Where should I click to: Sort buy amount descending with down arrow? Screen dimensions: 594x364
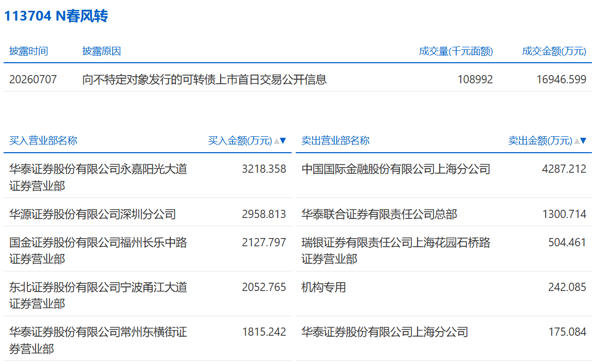[x=283, y=141]
